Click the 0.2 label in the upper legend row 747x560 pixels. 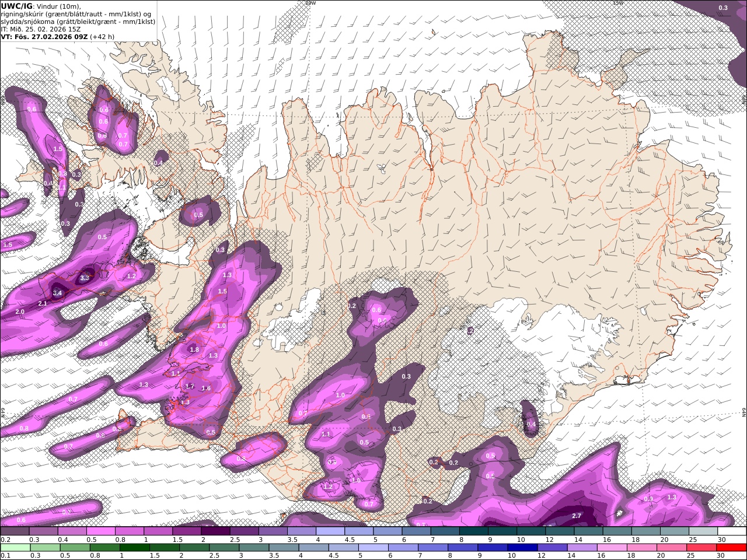5,540
